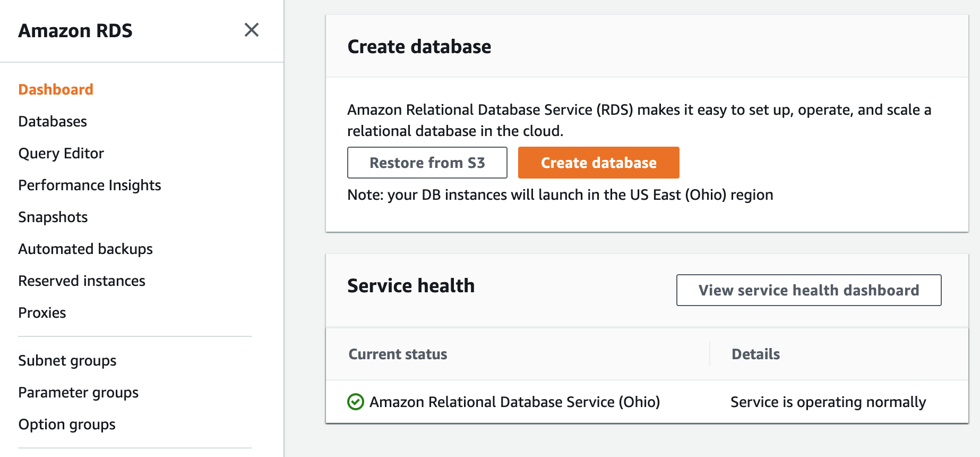The width and height of the screenshot is (980, 457).
Task: Open the Dashboard page
Action: [56, 89]
